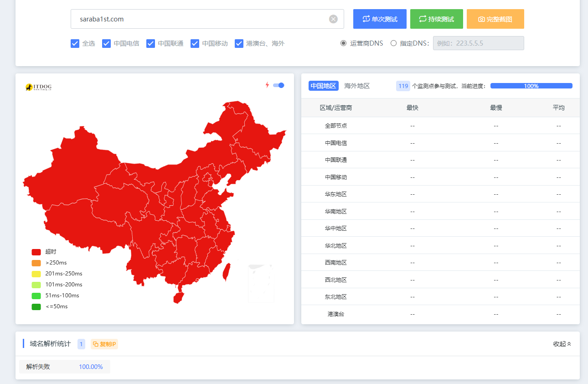Uncheck the 中国联通 checkbox
The width and height of the screenshot is (588, 384).
pos(151,43)
